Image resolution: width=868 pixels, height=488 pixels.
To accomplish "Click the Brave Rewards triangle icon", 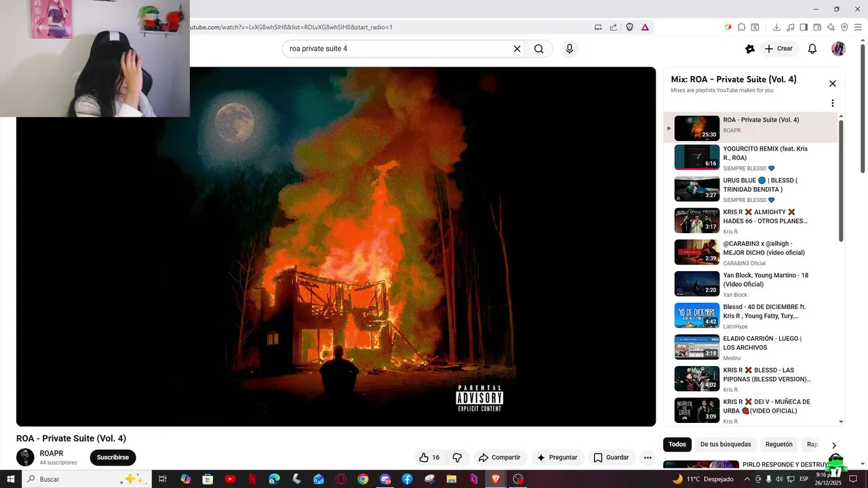I will [x=645, y=27].
